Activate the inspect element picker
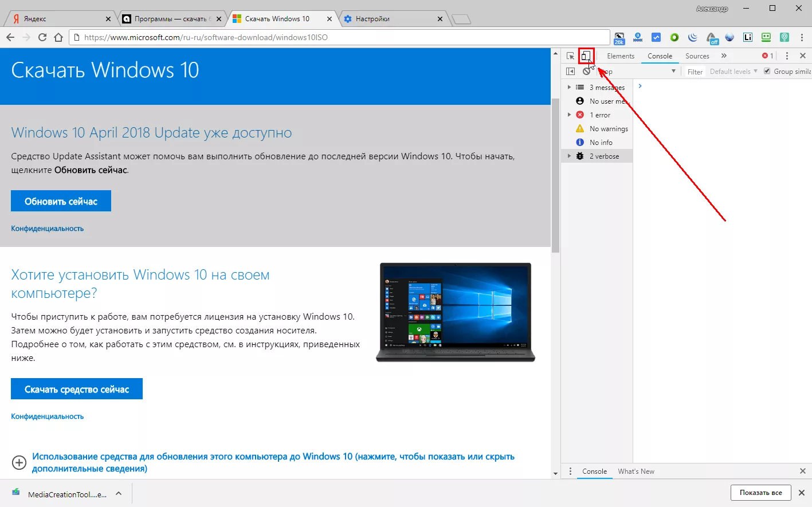 pos(570,56)
